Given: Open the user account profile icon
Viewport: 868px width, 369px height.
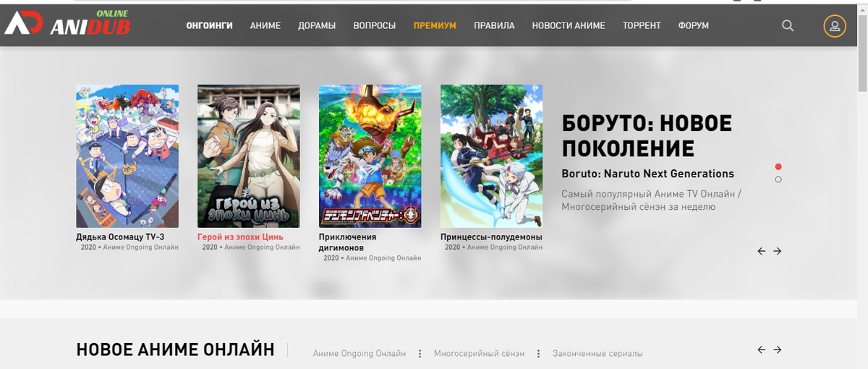Looking at the screenshot, I should tap(835, 26).
